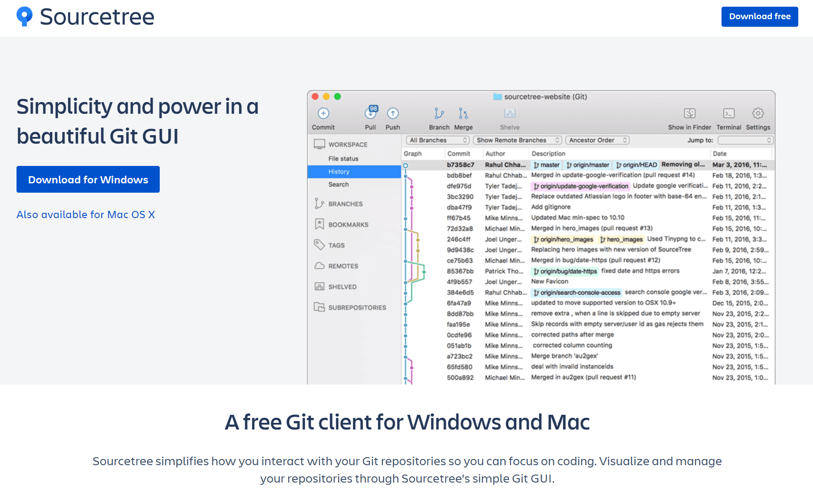
Task: Open Also available for Mac OS X link
Action: tap(86, 215)
